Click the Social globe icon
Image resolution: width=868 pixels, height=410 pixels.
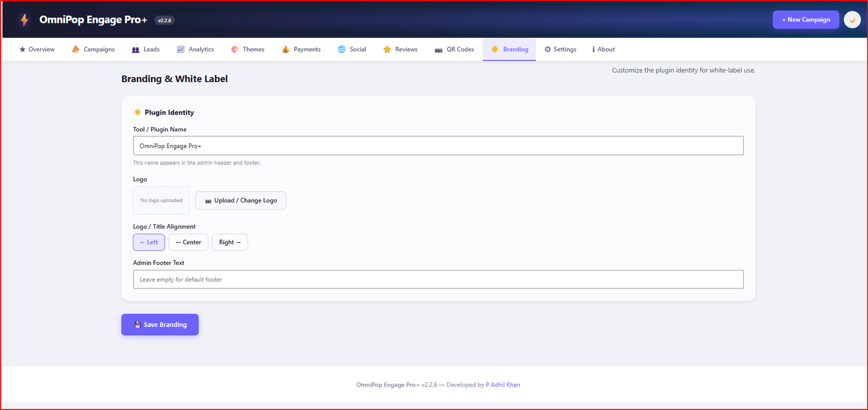tap(342, 49)
